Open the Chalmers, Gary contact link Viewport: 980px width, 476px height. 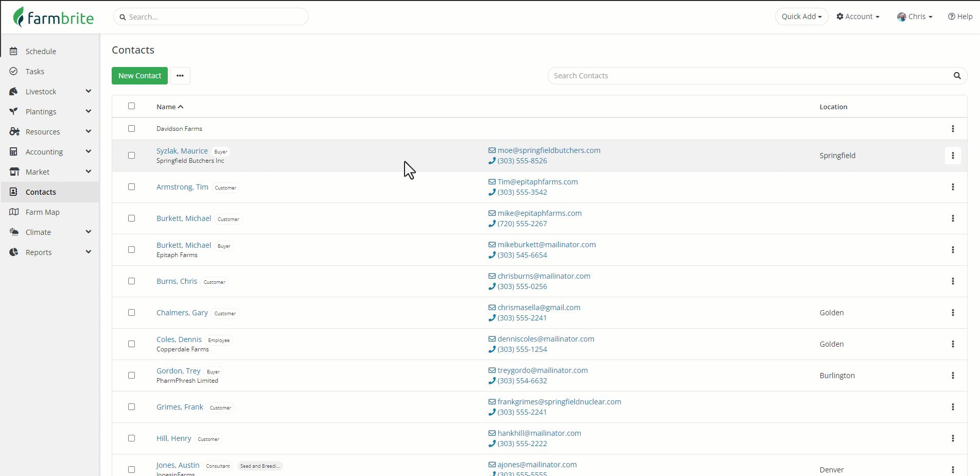click(x=182, y=313)
